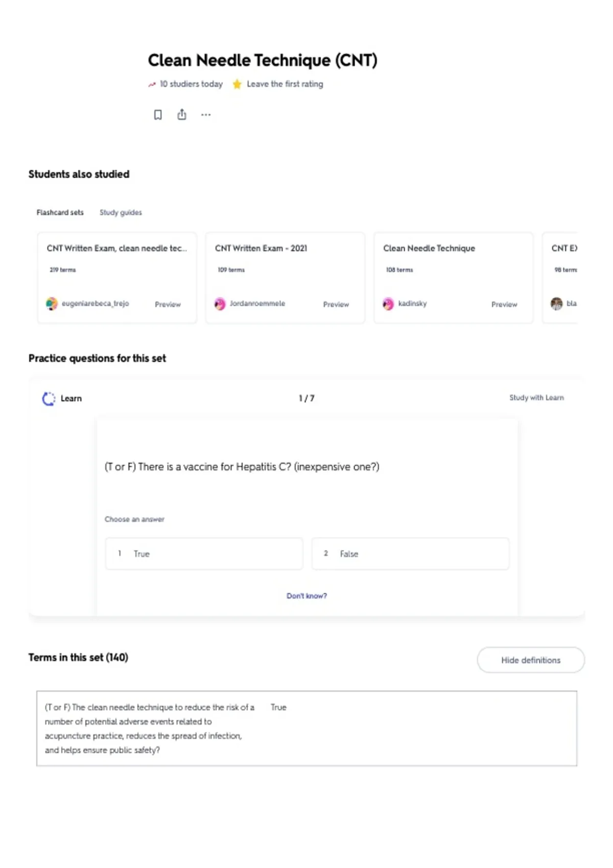Viewport: 613px width, 868px height.
Task: Click the Don't know? link
Action: click(x=306, y=596)
